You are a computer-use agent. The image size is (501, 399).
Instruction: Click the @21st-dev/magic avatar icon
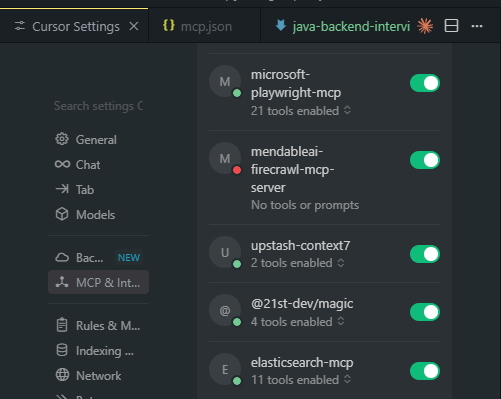(225, 310)
